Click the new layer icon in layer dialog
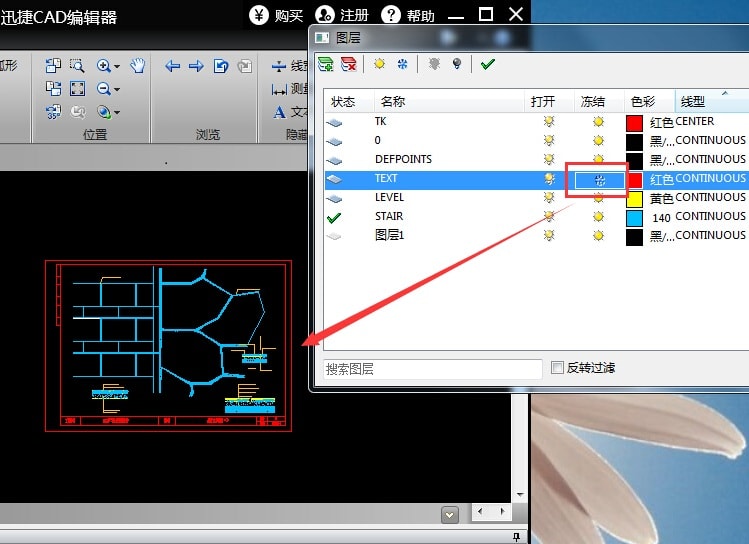This screenshot has height=544, width=749. tap(326, 63)
